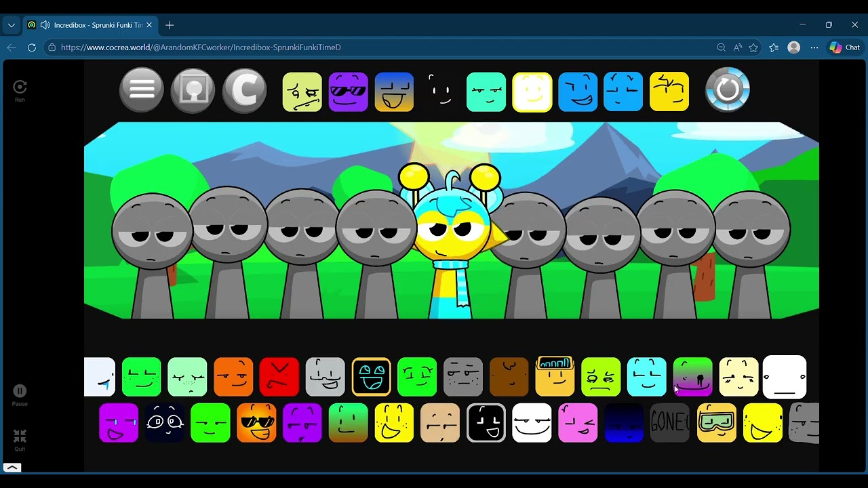This screenshot has width=868, height=488.
Task: Select the dark grey freckled unimpressed face
Action: [463, 377]
